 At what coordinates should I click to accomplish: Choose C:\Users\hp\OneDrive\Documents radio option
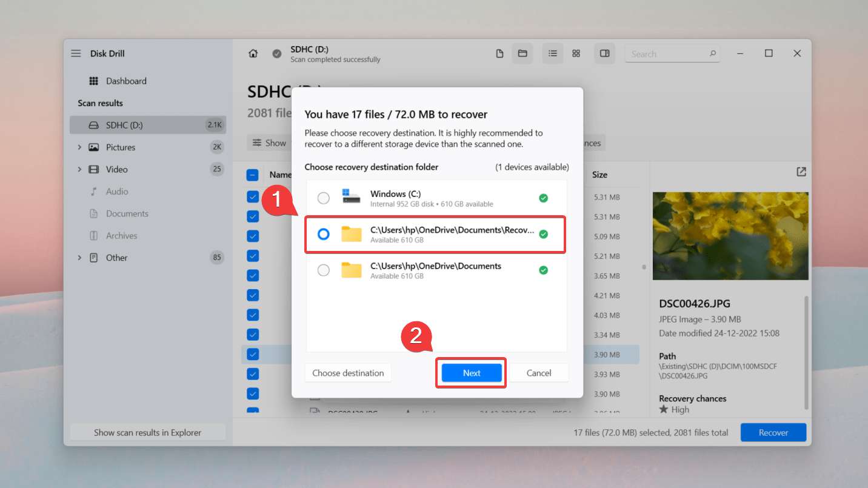click(324, 270)
